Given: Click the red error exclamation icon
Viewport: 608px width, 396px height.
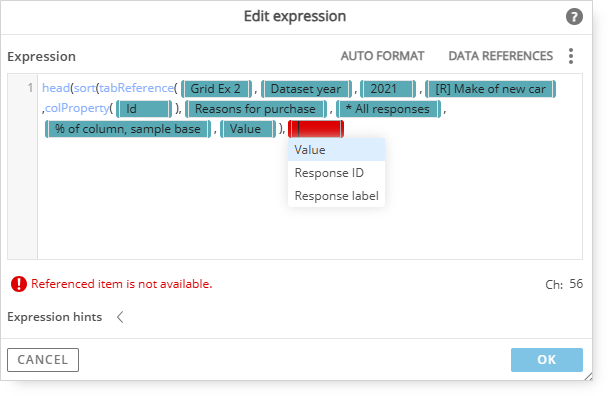Looking at the screenshot, I should pyautogui.click(x=19, y=284).
